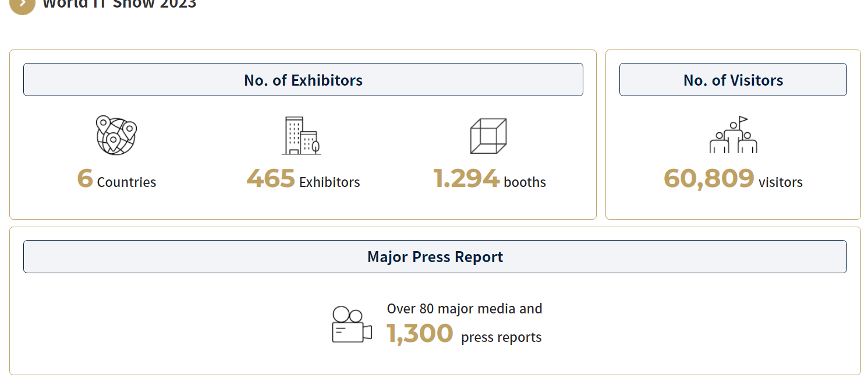Select the No. of Visitors header
The height and width of the screenshot is (381, 868).
(x=733, y=80)
